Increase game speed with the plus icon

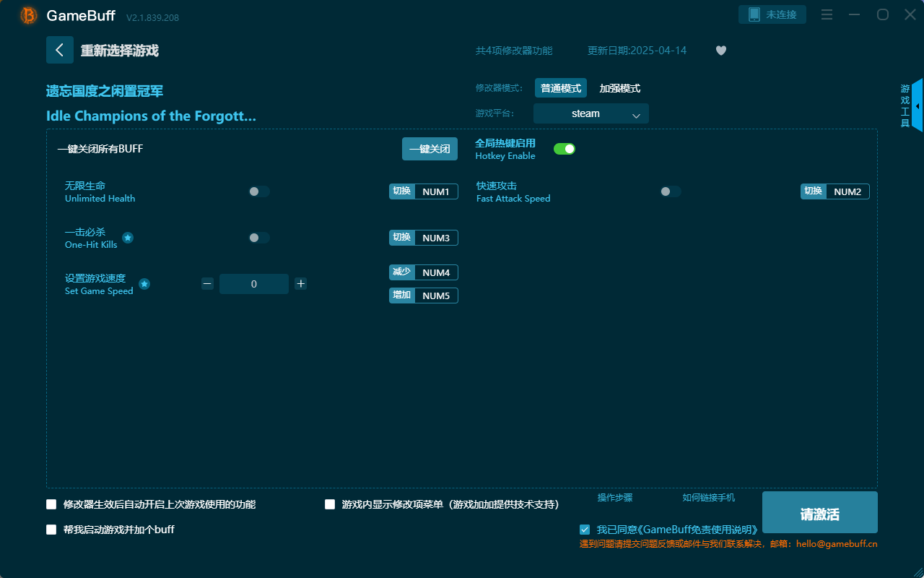(x=300, y=283)
